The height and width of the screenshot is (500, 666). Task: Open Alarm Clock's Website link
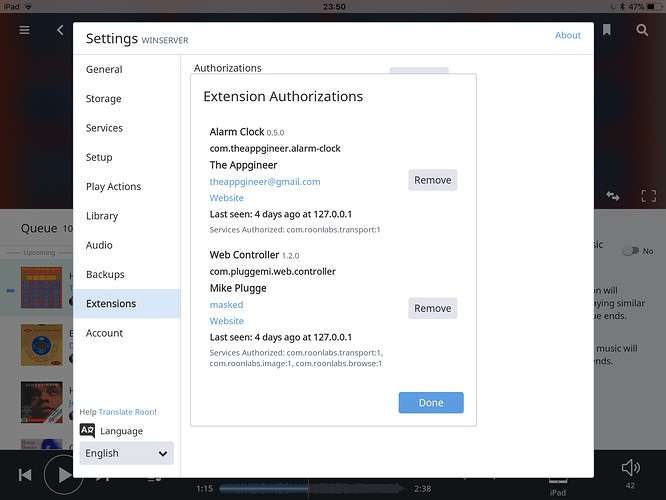(226, 198)
